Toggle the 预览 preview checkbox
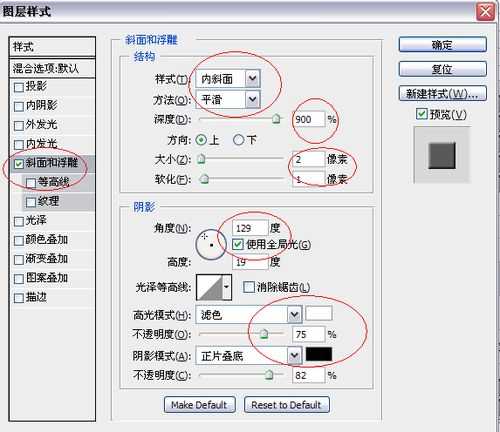500x432 pixels. point(422,114)
